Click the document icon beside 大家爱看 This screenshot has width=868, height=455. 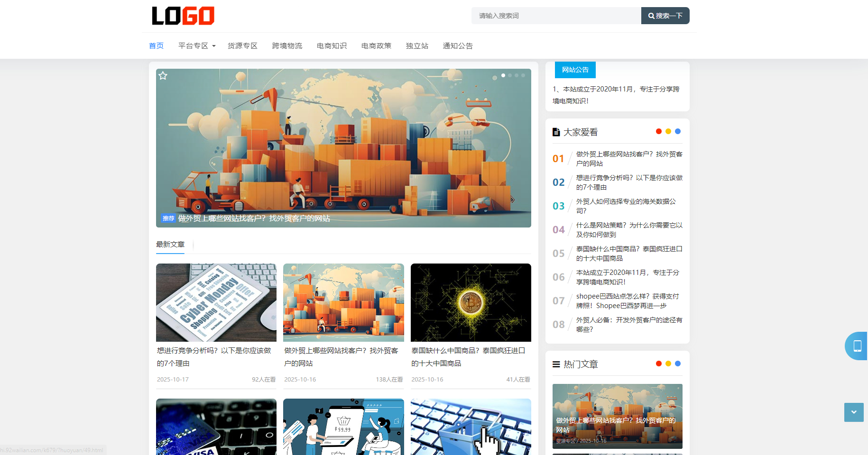point(556,132)
